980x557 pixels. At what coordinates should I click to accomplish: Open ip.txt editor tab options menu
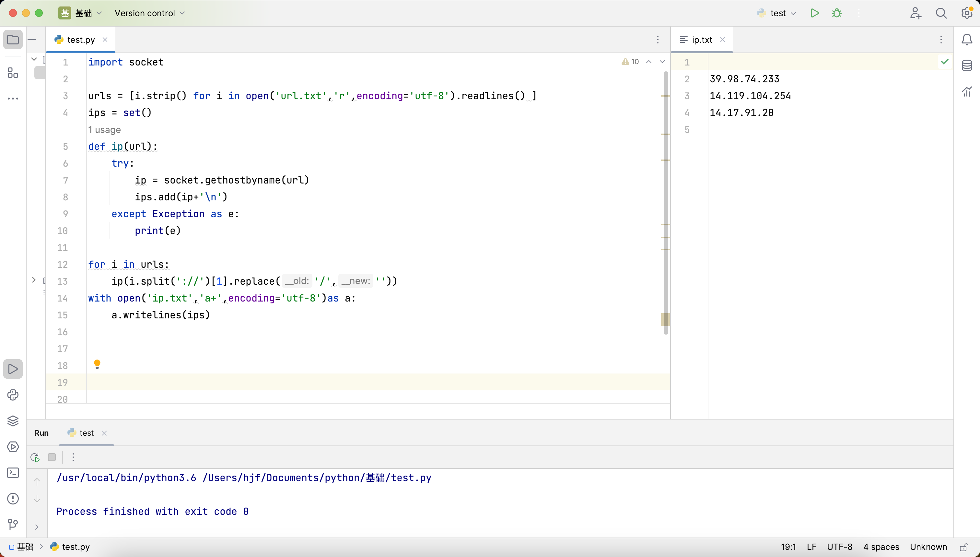(941, 40)
